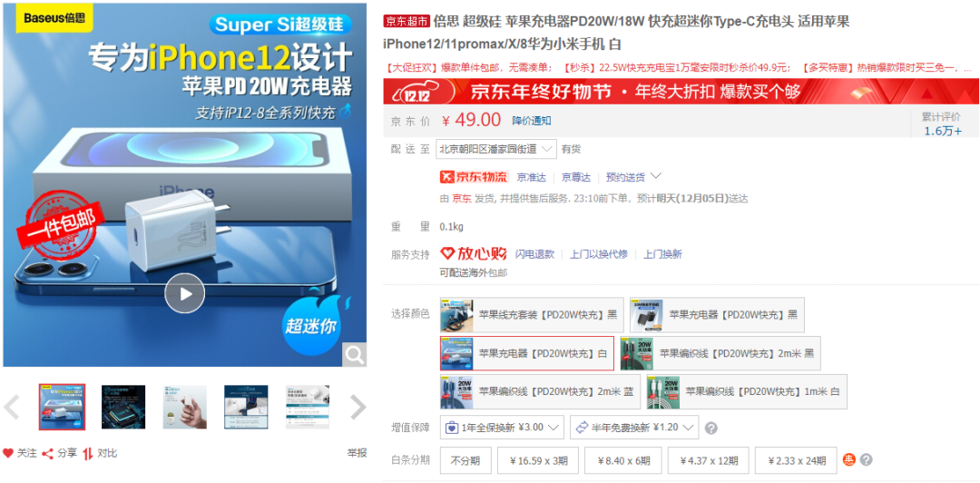
Task: Select option 苹果线充套装【PD20W快充】黑
Action: 532,315
